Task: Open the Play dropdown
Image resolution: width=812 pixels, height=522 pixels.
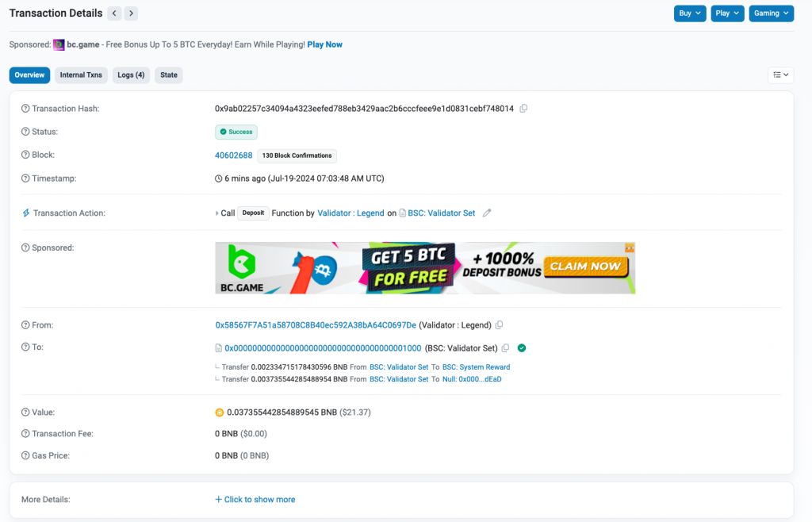Action: [x=727, y=13]
